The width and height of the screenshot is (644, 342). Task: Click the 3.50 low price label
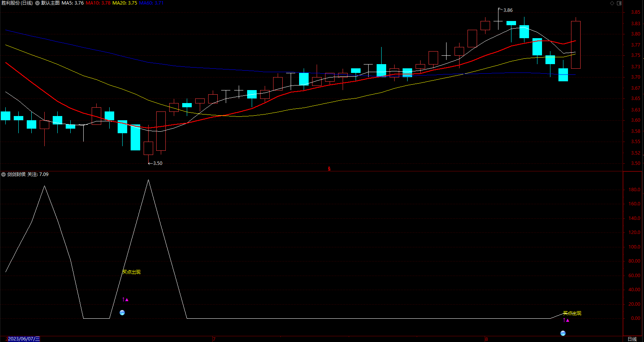pos(158,163)
